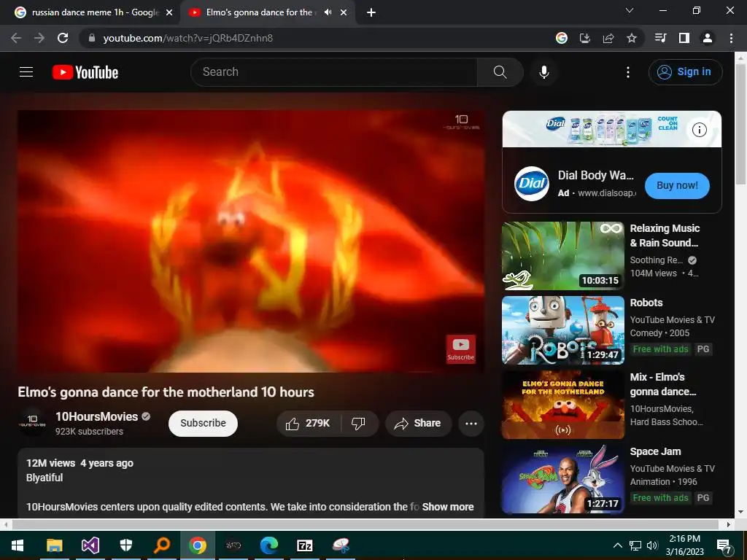Screen dimensions: 747x560
Task: Click Dial ad banner image
Action: click(x=612, y=129)
